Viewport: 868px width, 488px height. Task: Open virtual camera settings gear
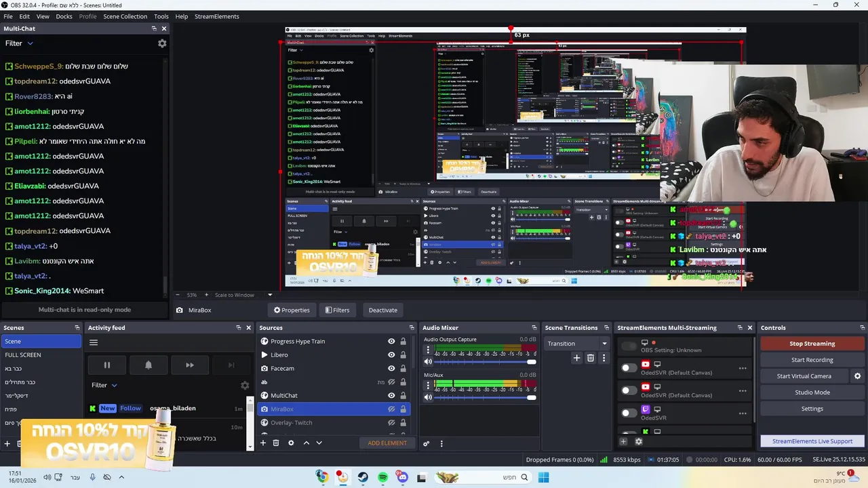pyautogui.click(x=857, y=376)
